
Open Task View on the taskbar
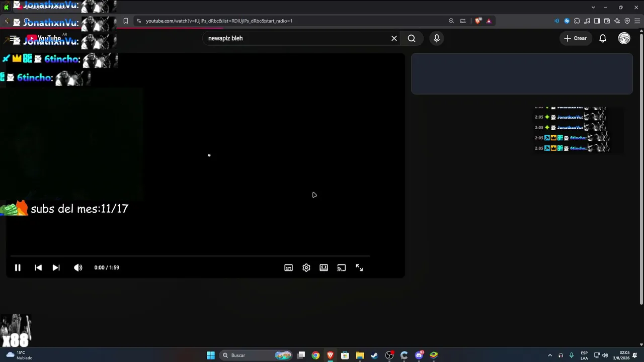pyautogui.click(x=301, y=355)
